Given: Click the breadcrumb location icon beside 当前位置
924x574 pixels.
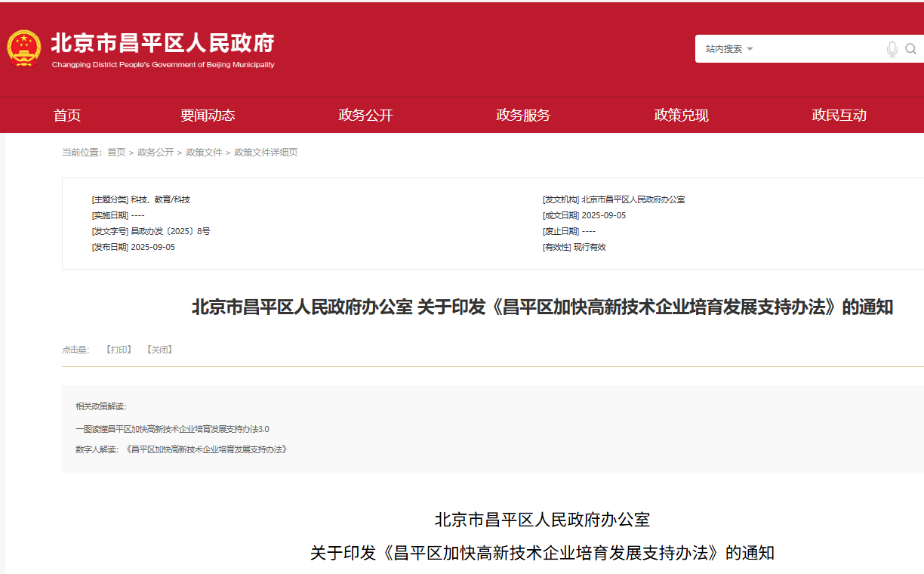Looking at the screenshot, I should [x=60, y=152].
